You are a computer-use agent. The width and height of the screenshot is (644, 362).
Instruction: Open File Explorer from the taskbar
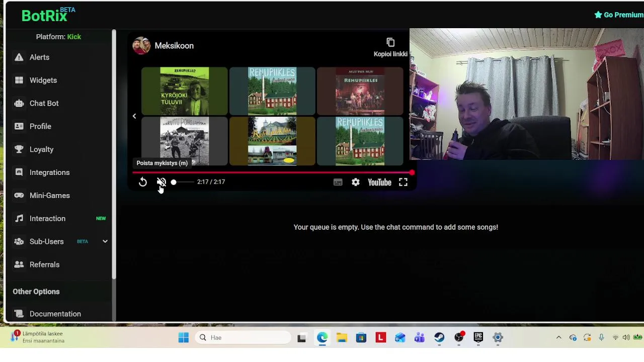point(342,338)
